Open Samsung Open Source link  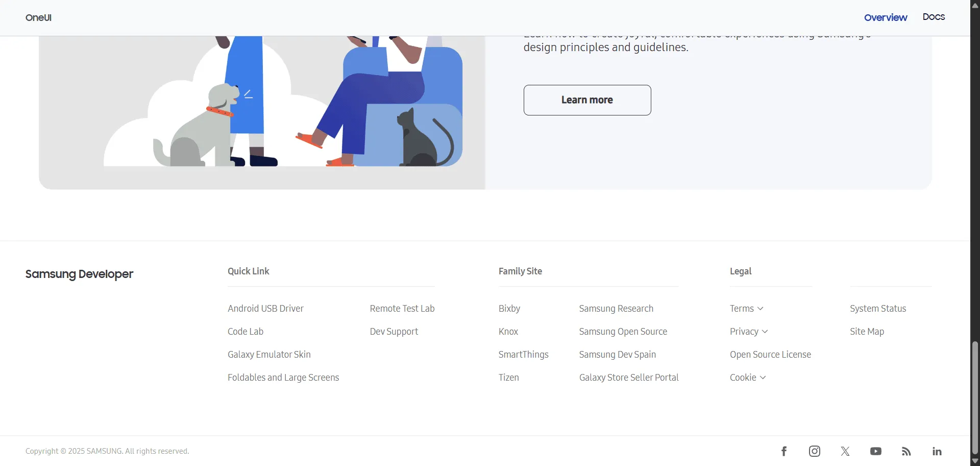click(623, 332)
